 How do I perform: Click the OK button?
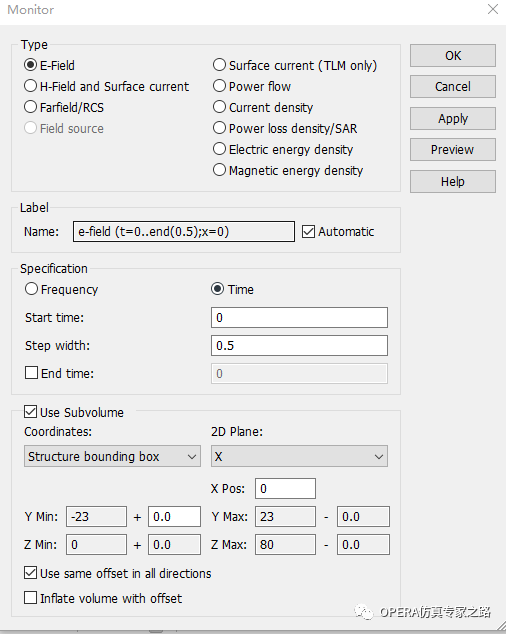pyautogui.click(x=453, y=55)
